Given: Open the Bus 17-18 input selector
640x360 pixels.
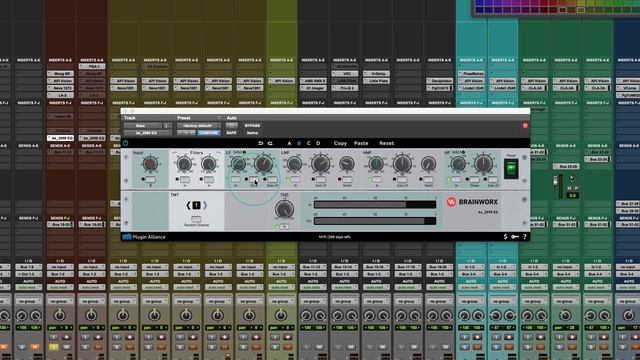Looking at the screenshot, I should point(408,267).
